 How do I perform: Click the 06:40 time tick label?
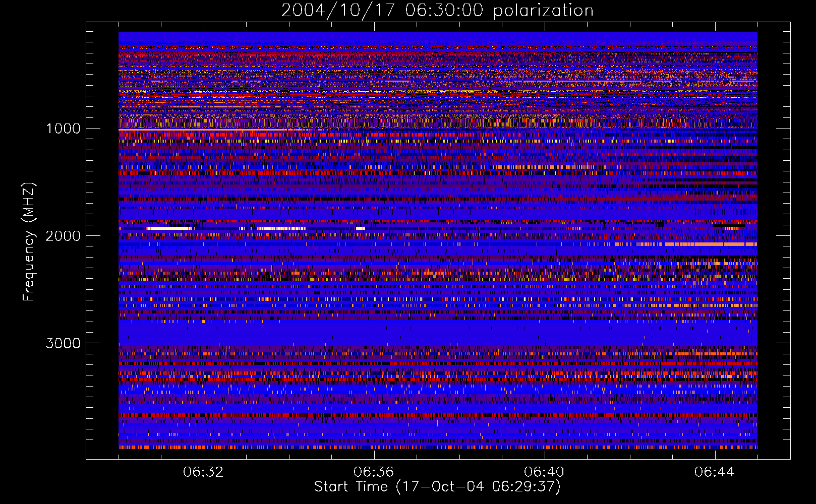pyautogui.click(x=544, y=472)
